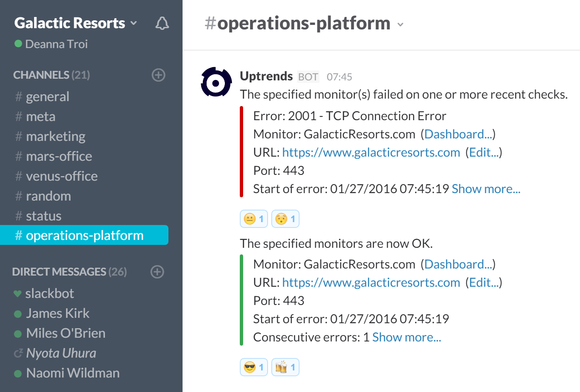Click the 'Consecutive errors: 1' text
Screen dimensions: 580x392
coord(311,337)
